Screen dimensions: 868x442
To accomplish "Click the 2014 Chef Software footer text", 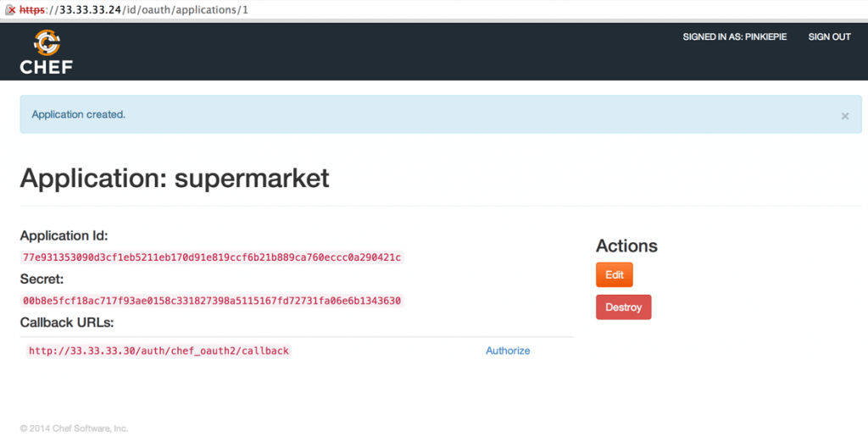I will tap(74, 428).
